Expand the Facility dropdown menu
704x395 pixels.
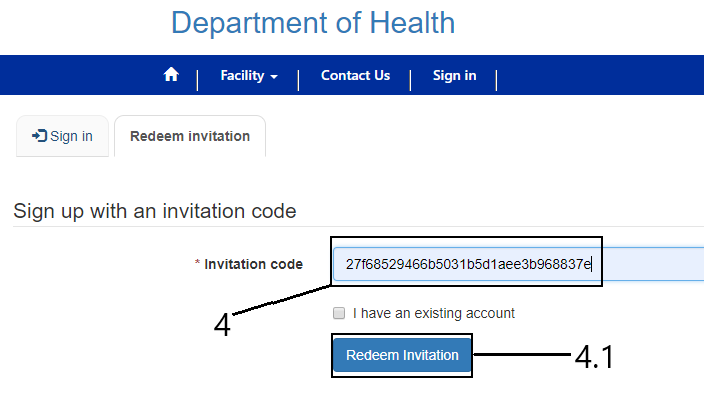point(249,75)
